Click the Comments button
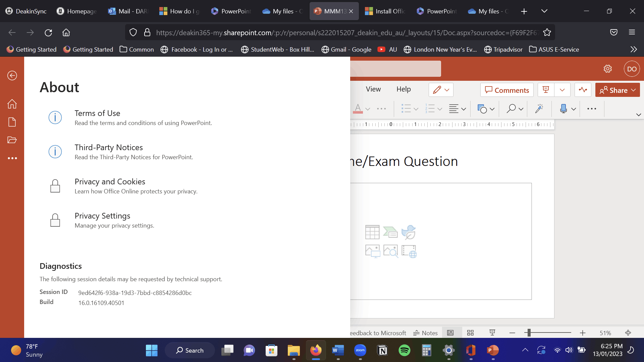The image size is (644, 362). (x=507, y=90)
